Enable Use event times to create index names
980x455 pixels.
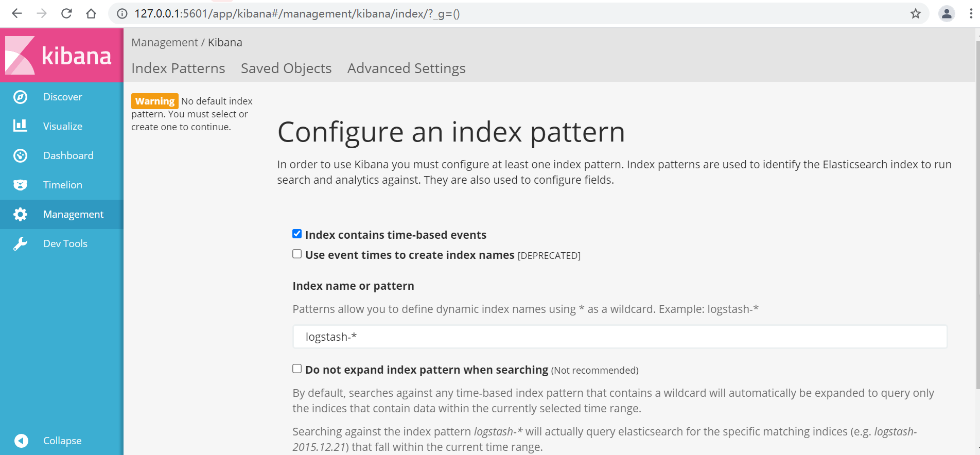tap(297, 254)
